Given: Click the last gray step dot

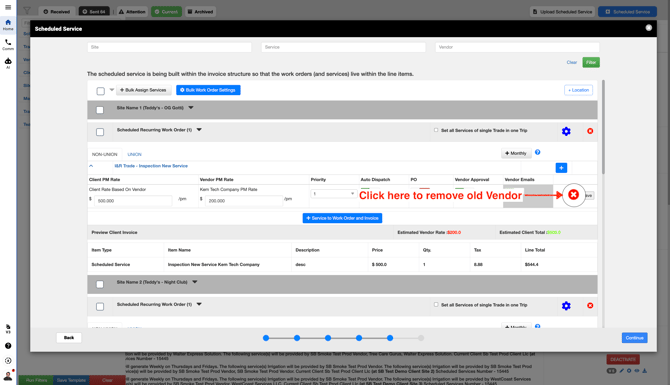Looking at the screenshot, I should (421, 338).
